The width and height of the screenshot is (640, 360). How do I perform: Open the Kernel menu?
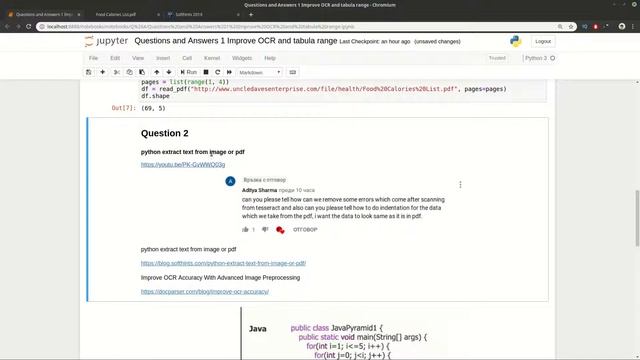(x=212, y=58)
